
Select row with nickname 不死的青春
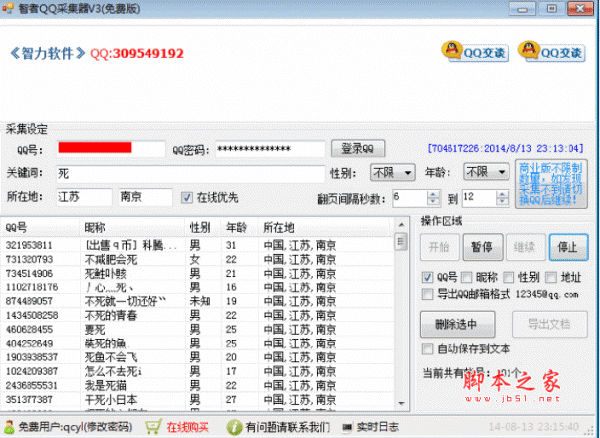coord(197,315)
